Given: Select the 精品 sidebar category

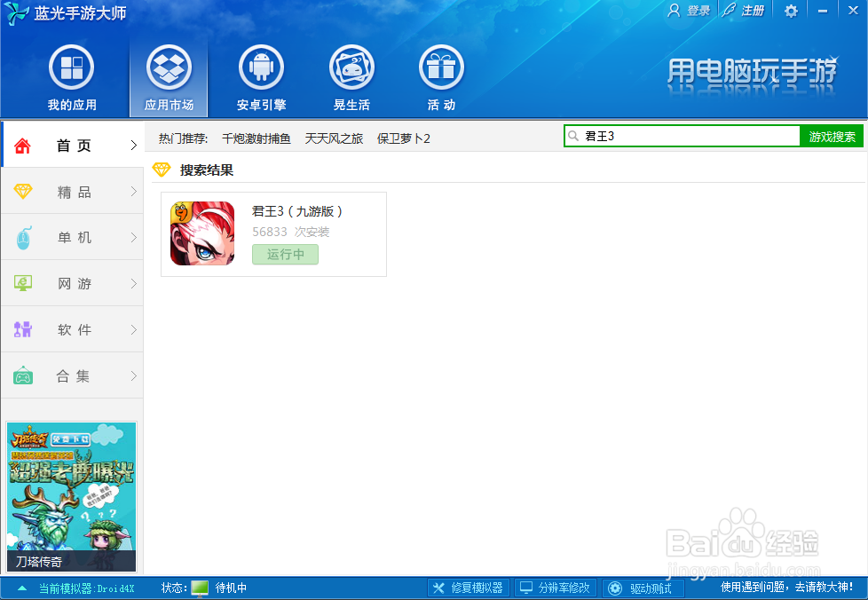Looking at the screenshot, I should click(73, 192).
